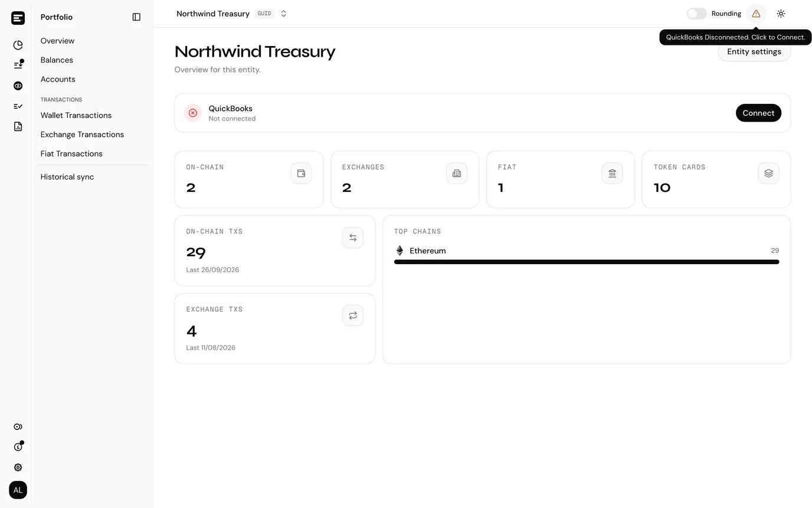Click the "Not connected" status text
The height and width of the screenshot is (508, 812).
coord(232,119)
